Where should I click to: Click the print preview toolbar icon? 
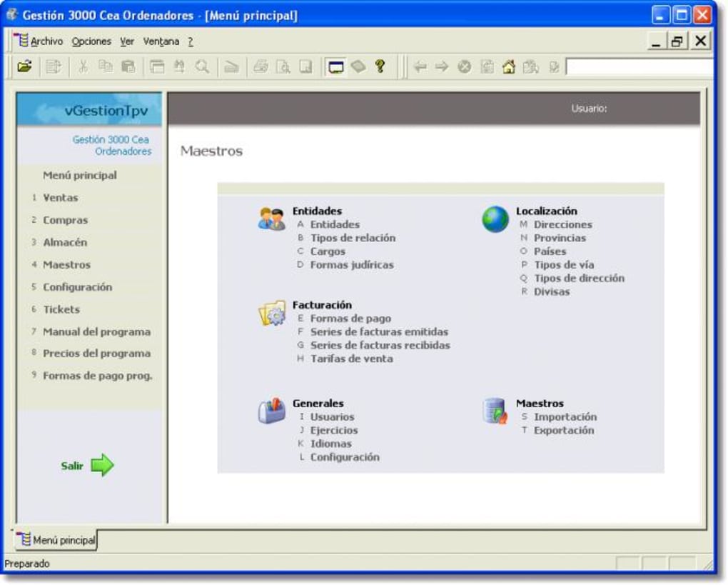click(283, 67)
